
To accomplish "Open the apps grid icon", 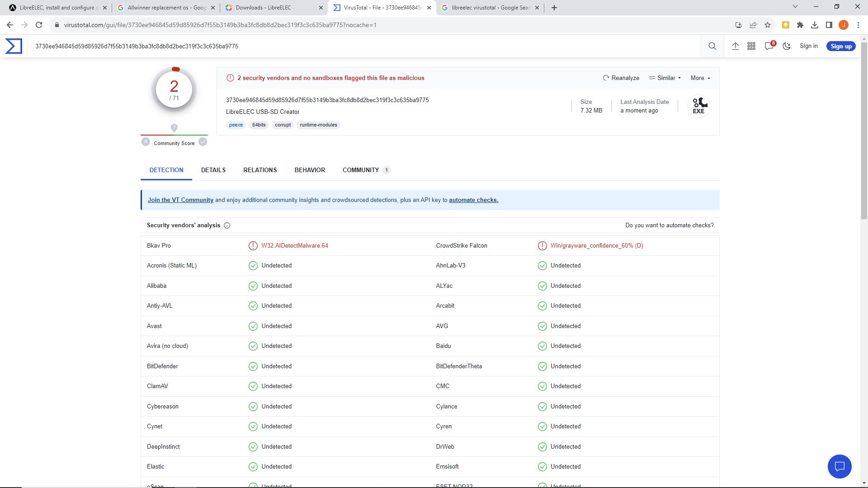I will pos(751,46).
